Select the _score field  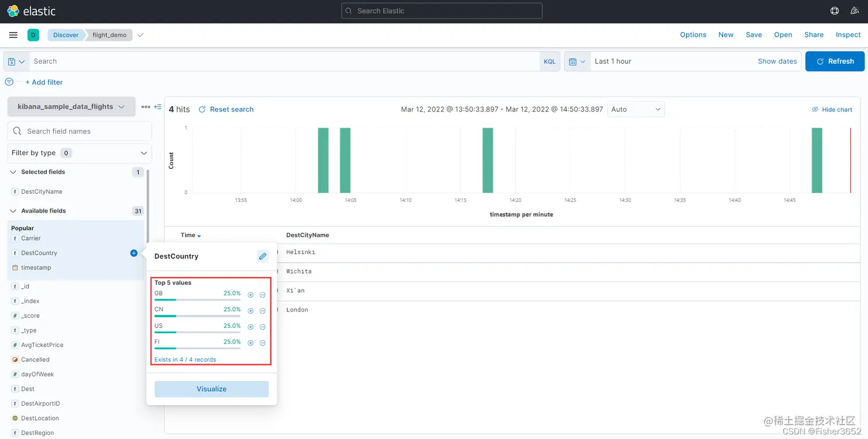(30, 315)
